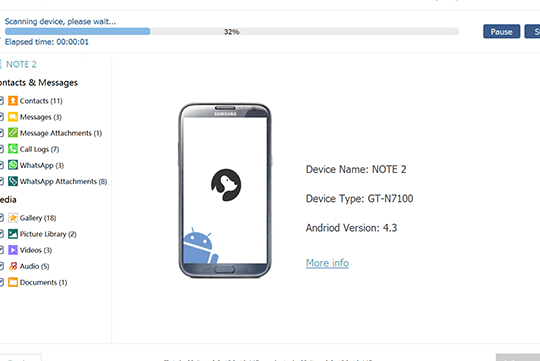Image resolution: width=540 pixels, height=361 pixels.
Task: Click the Device Name: NOTE 2 text
Action: tap(356, 169)
